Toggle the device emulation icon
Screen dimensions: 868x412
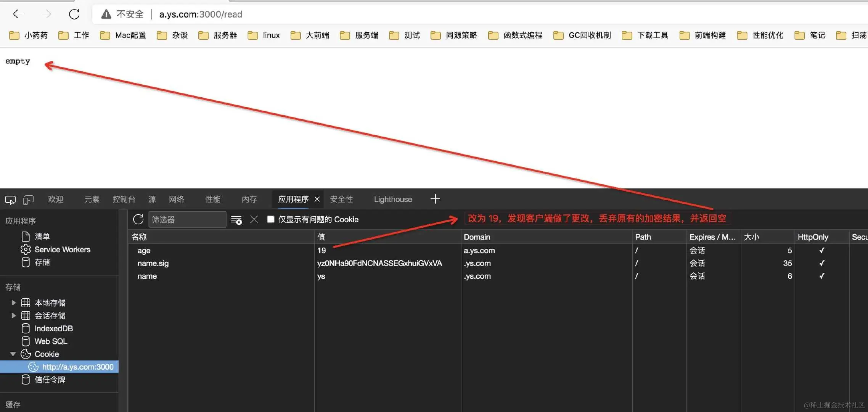point(28,200)
